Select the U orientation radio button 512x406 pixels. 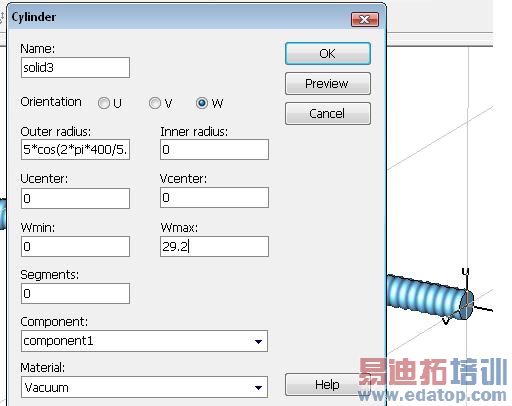tap(104, 103)
